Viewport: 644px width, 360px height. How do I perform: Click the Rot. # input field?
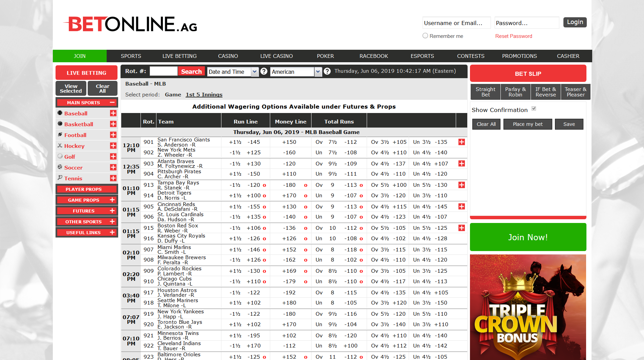click(164, 71)
